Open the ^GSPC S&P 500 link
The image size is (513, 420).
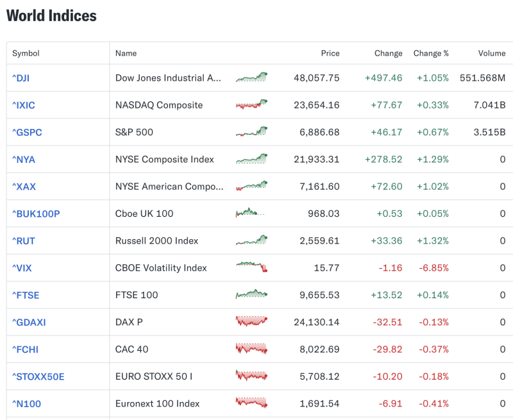pos(26,132)
